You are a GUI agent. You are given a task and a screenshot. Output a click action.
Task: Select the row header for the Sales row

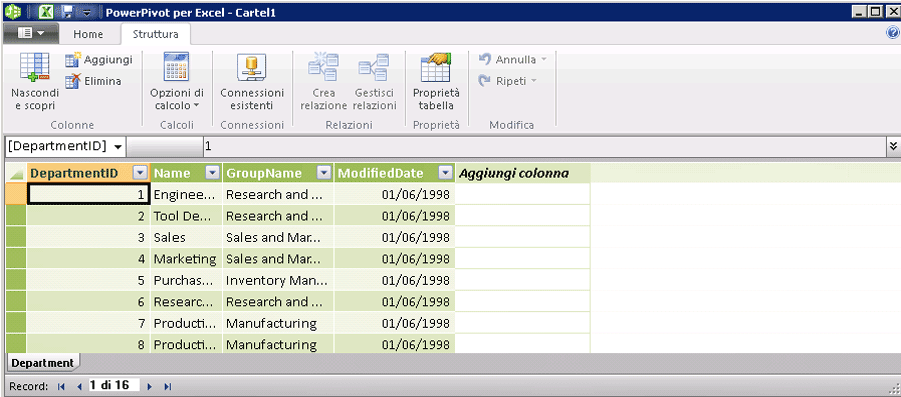point(16,237)
